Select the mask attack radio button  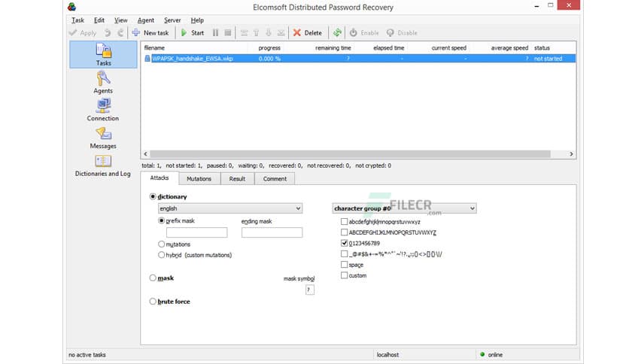(153, 278)
